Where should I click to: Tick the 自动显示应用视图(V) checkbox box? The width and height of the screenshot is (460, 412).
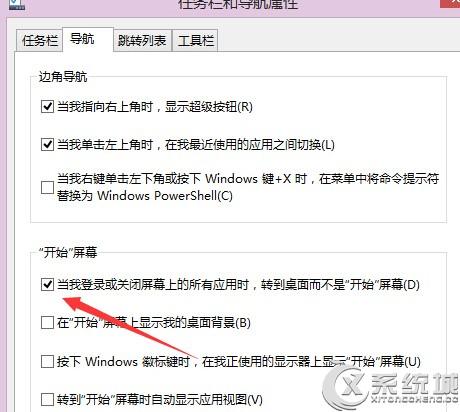[47, 399]
